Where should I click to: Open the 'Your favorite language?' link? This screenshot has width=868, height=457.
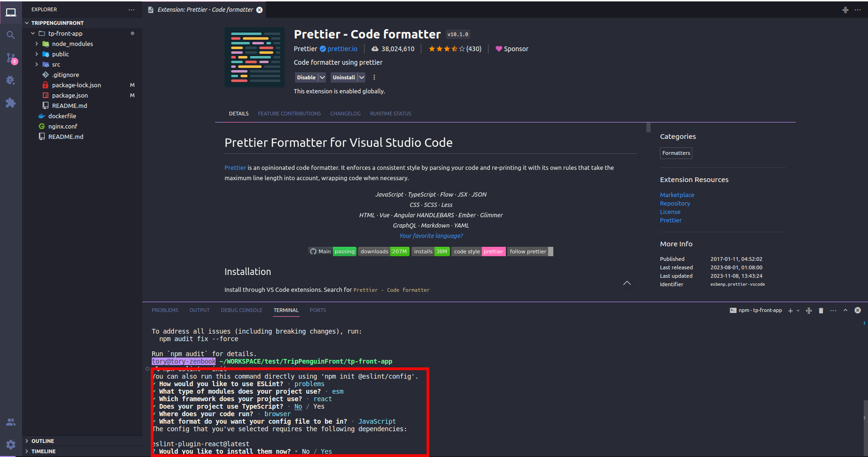431,236
